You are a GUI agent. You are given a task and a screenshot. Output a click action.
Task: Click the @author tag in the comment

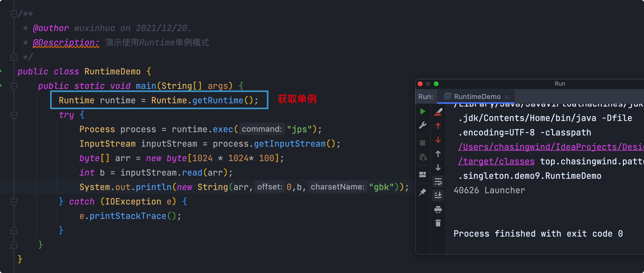pyautogui.click(x=51, y=28)
